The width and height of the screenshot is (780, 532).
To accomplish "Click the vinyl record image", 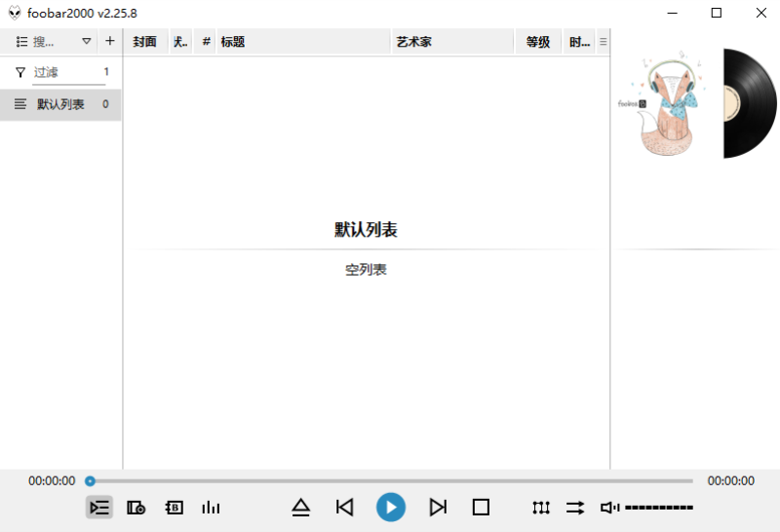I will (x=750, y=103).
